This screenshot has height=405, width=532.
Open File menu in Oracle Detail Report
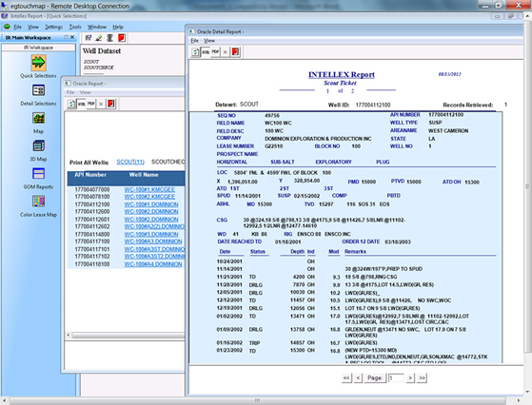point(194,41)
